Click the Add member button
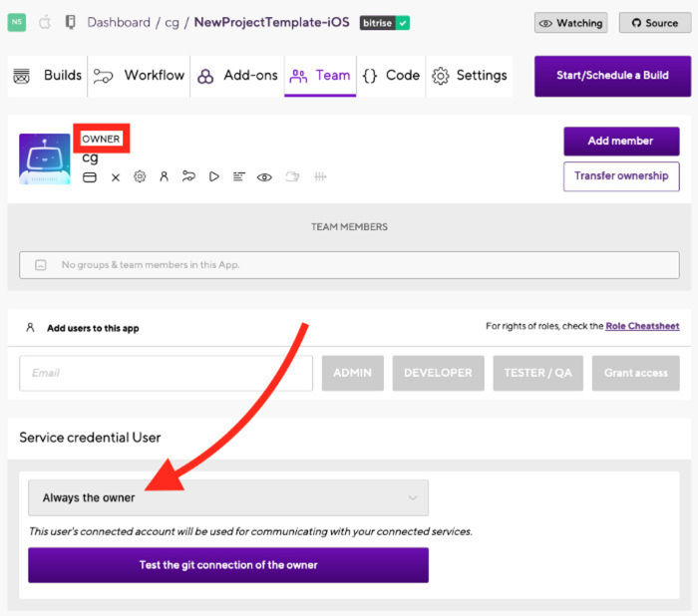 coord(621,142)
